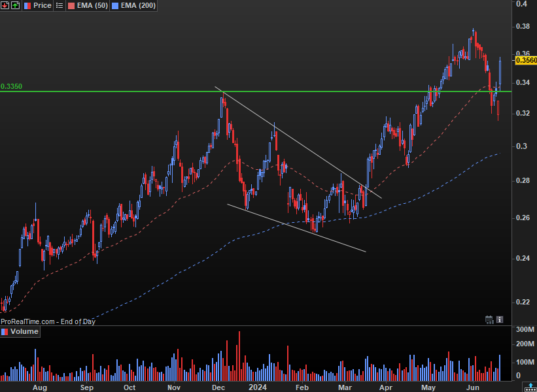
Task: Open the Volume panel label
Action: click(x=24, y=331)
